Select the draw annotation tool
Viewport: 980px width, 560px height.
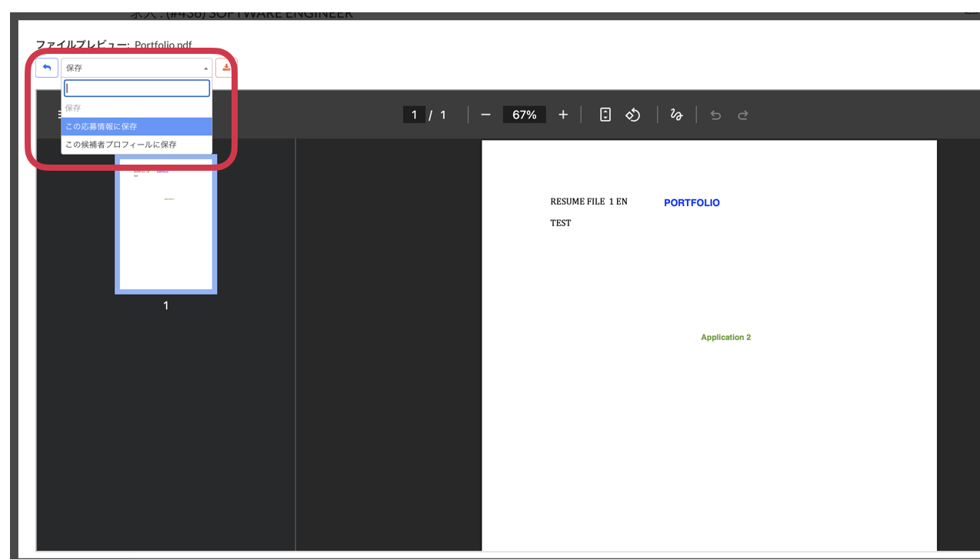pyautogui.click(x=676, y=115)
